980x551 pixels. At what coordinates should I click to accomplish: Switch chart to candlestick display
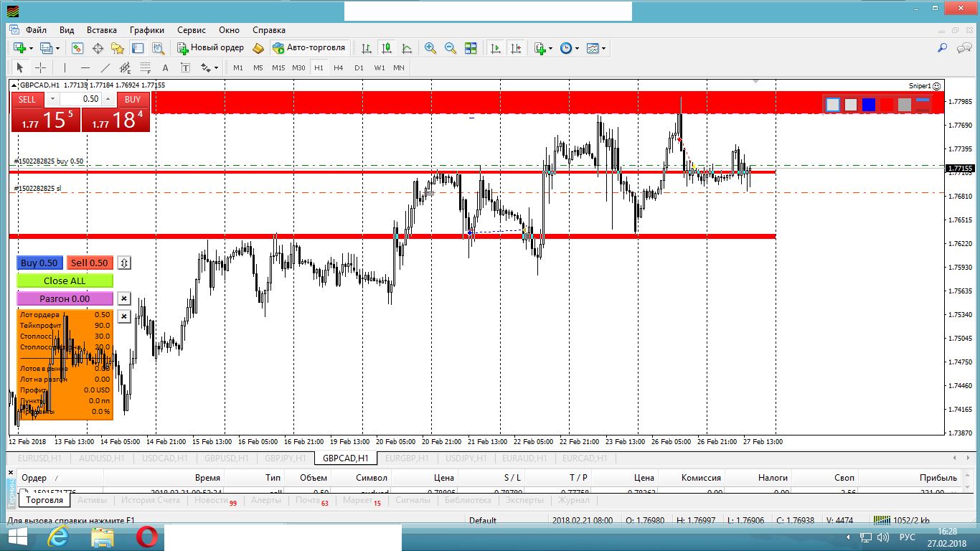(387, 48)
